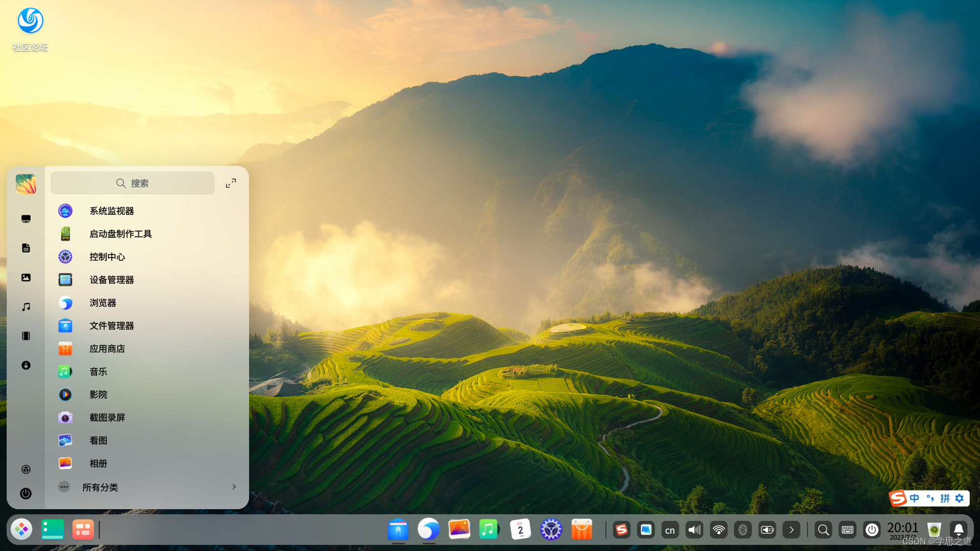980x551 pixels.
Task: Open 系统监视器 from launcher list
Action: point(111,211)
